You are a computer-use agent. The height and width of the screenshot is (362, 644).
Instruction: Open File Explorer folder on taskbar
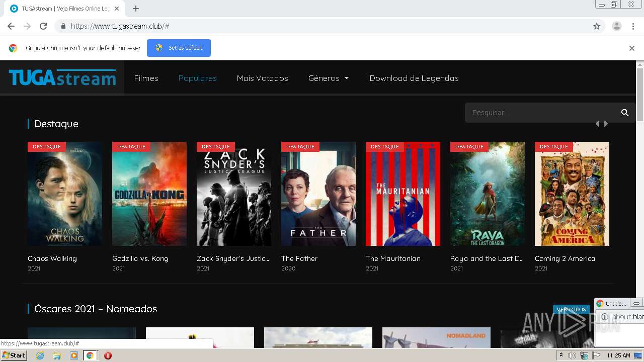(57, 355)
